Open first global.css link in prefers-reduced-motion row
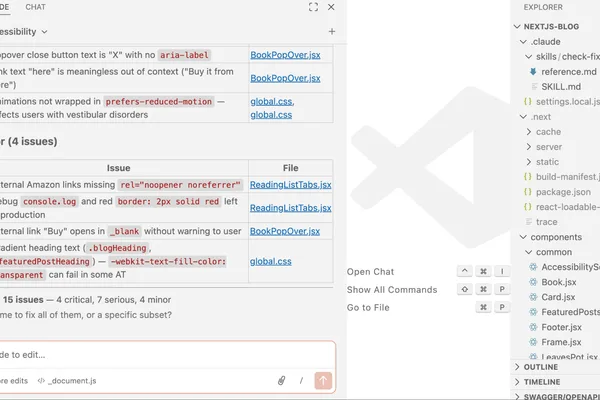The image size is (600, 400). pyautogui.click(x=272, y=101)
